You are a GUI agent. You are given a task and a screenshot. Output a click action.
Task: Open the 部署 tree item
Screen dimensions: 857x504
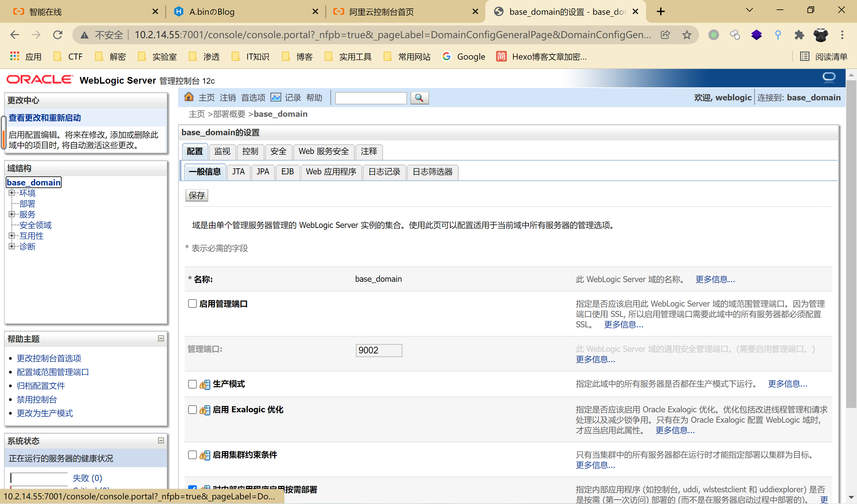[27, 203]
